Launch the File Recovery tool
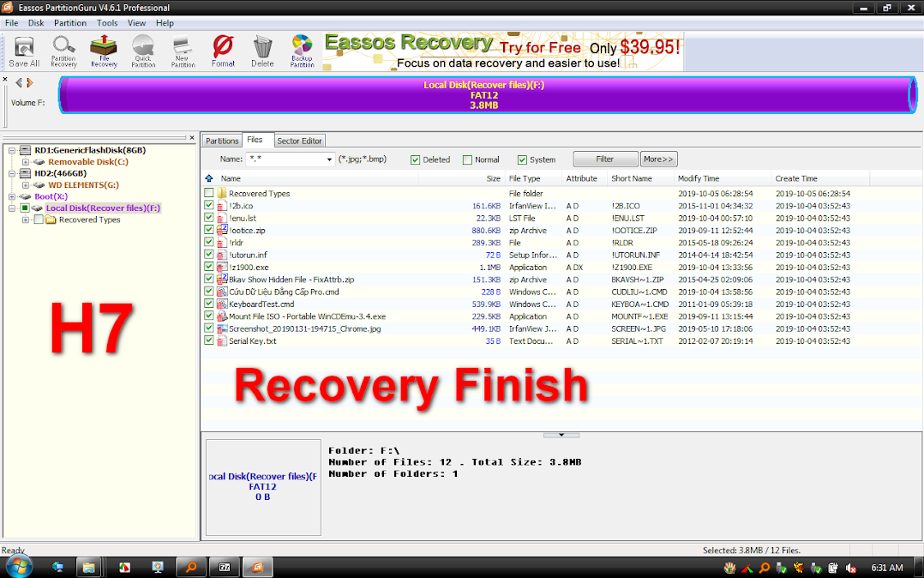Image resolution: width=924 pixels, height=578 pixels. [x=104, y=51]
